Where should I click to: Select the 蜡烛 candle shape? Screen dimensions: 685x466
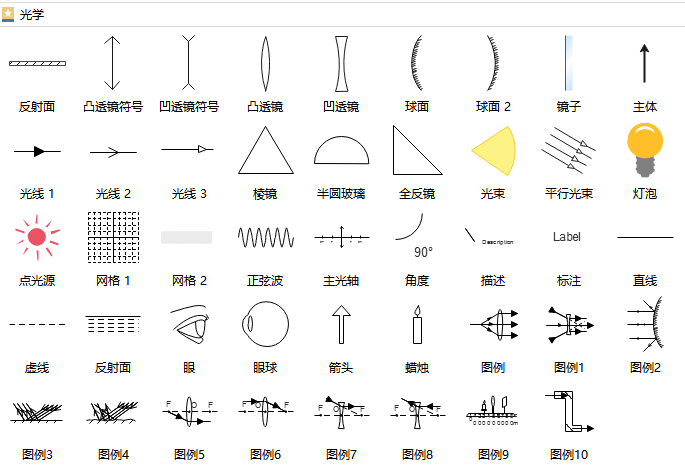417,324
